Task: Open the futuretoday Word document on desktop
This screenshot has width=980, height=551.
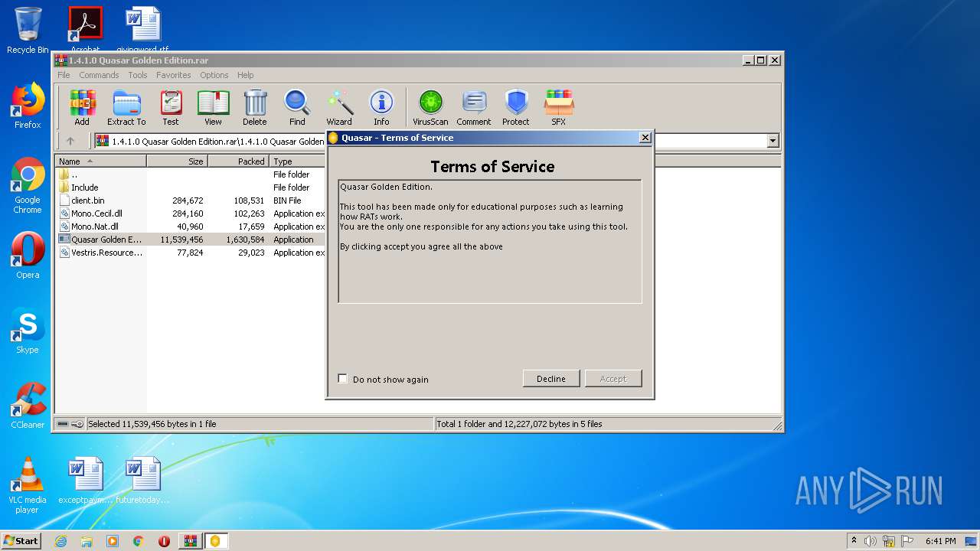Action: [143, 481]
